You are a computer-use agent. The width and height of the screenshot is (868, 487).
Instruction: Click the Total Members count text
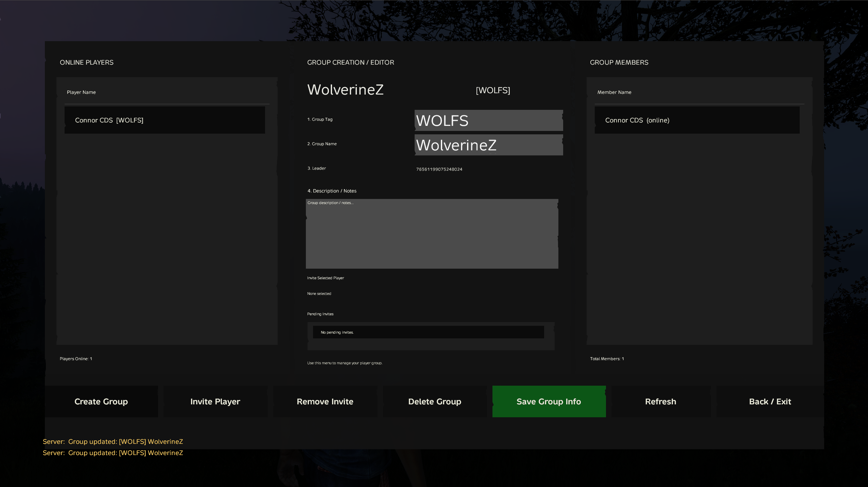point(607,359)
